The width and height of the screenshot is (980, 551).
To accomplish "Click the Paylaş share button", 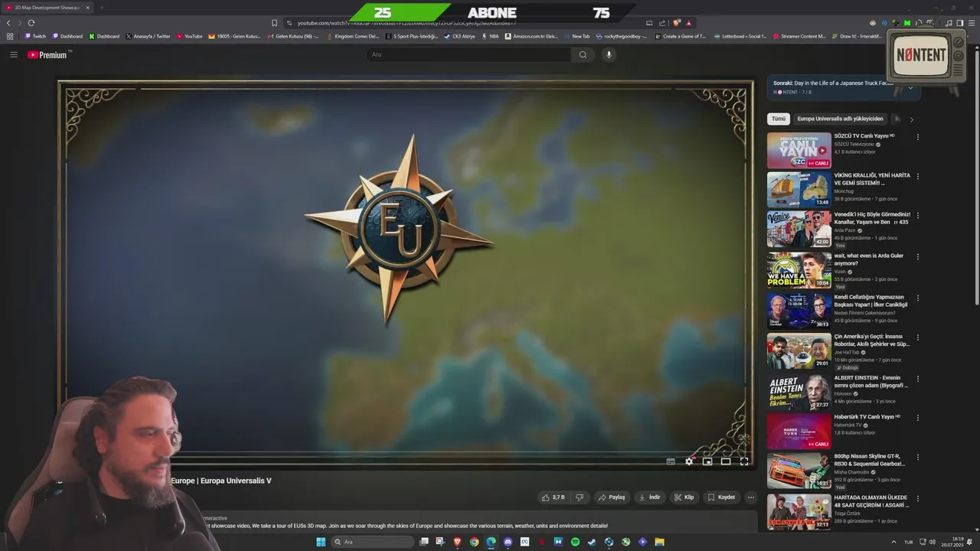I will 612,497.
